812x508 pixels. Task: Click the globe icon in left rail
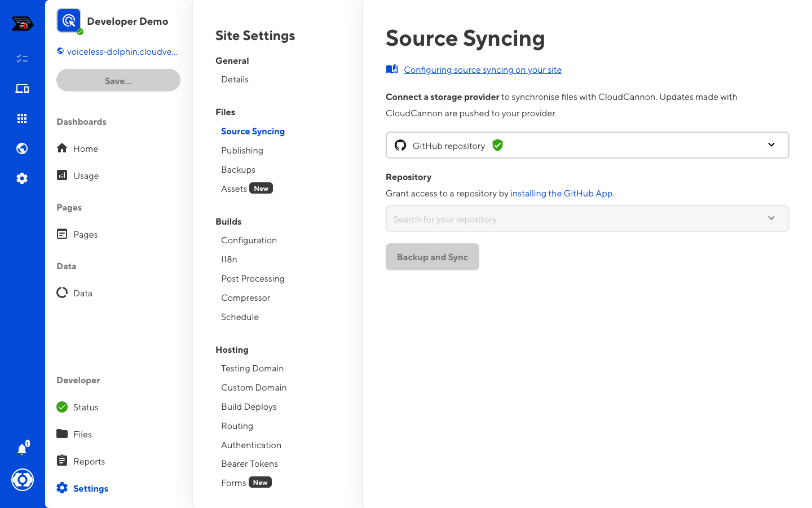pos(22,148)
